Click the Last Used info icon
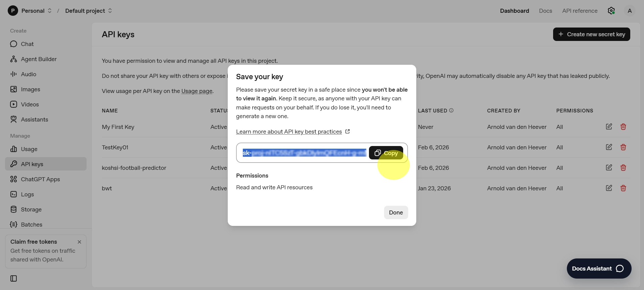The width and height of the screenshot is (644, 290). [x=451, y=110]
